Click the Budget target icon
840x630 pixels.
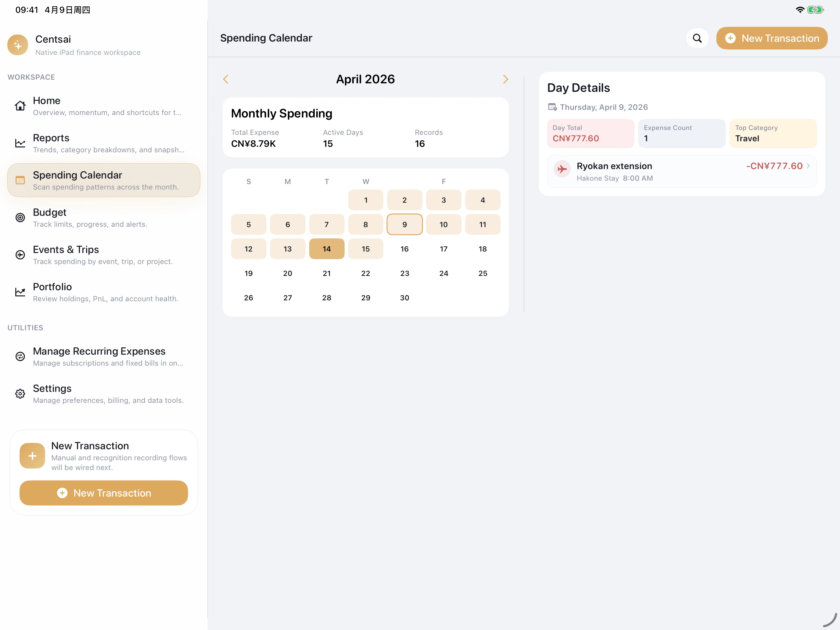[20, 217]
